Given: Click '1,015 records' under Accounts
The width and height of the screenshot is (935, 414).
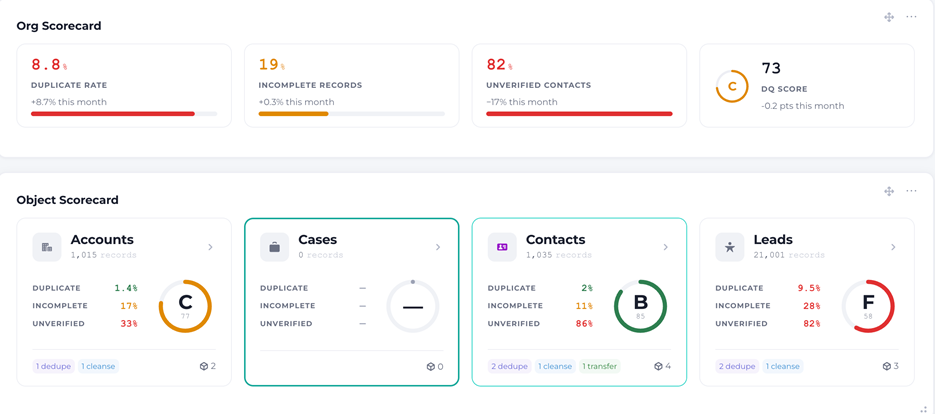Looking at the screenshot, I should pyautogui.click(x=104, y=255).
